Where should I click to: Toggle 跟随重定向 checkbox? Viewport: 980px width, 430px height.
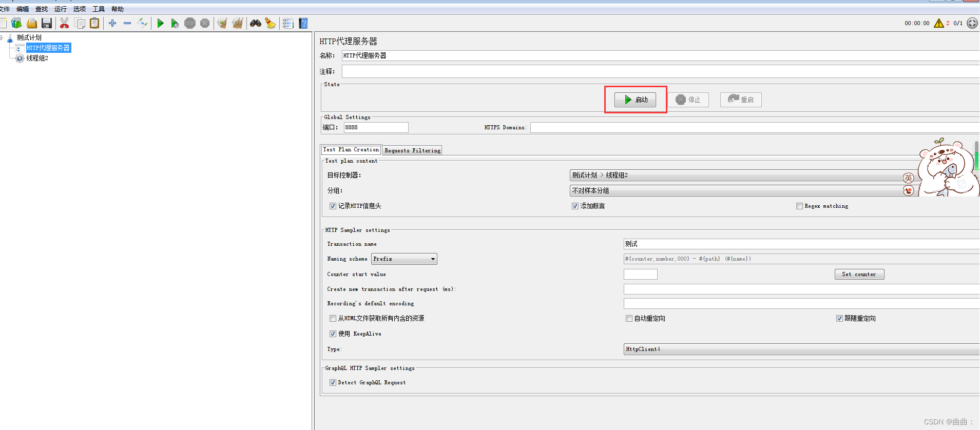click(x=839, y=318)
